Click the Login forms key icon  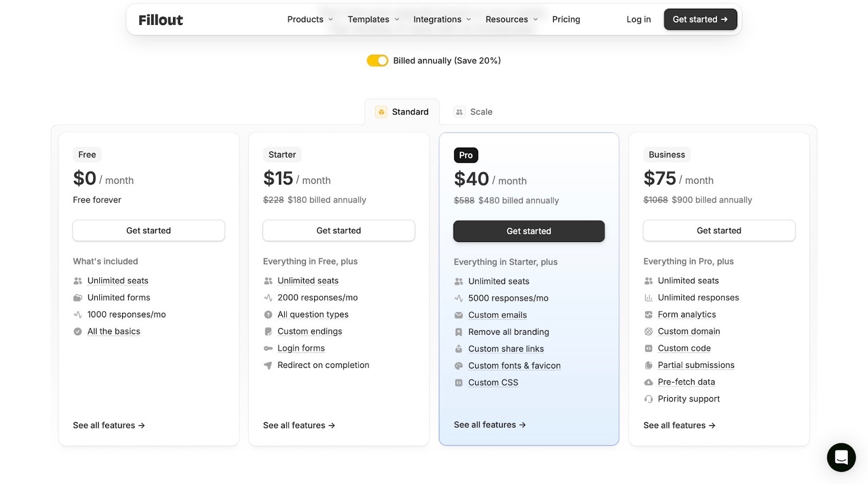pos(268,348)
